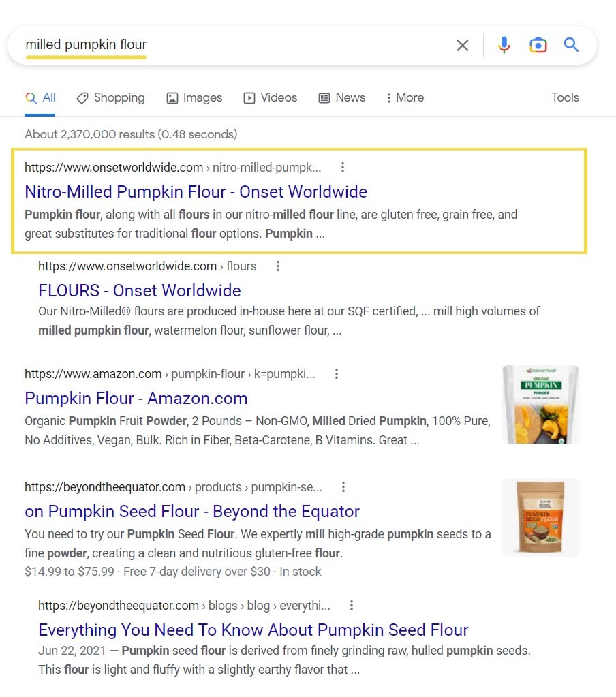
Task: Open options for Nitro-Milled Pumpkin Flour result
Action: (343, 167)
